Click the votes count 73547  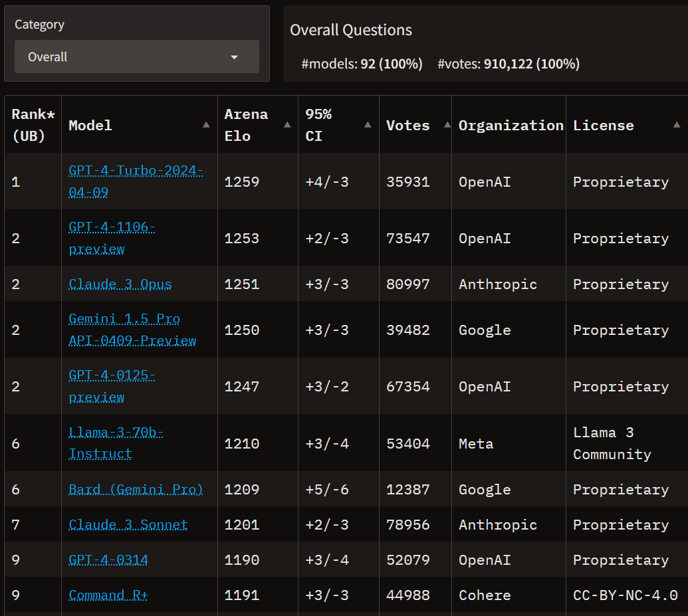tap(408, 239)
